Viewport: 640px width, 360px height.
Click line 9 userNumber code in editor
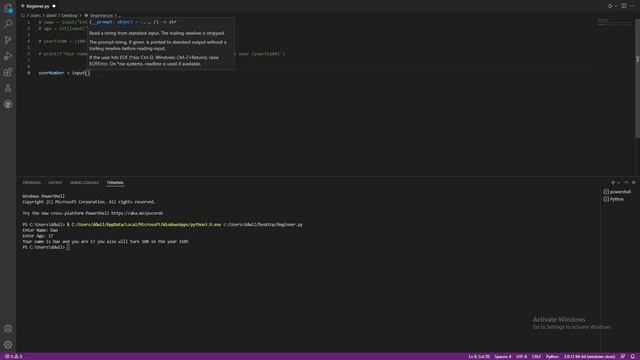click(64, 73)
